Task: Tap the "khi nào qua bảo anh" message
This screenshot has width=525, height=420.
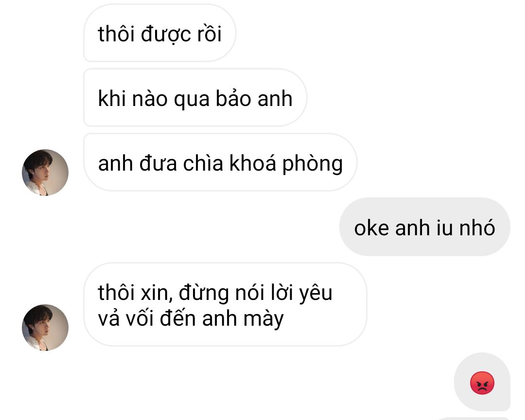Action: (x=195, y=97)
